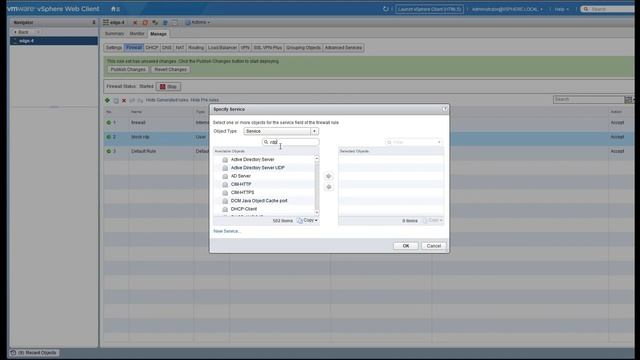Open the Copy dropdown under Selected Objects

click(433, 220)
